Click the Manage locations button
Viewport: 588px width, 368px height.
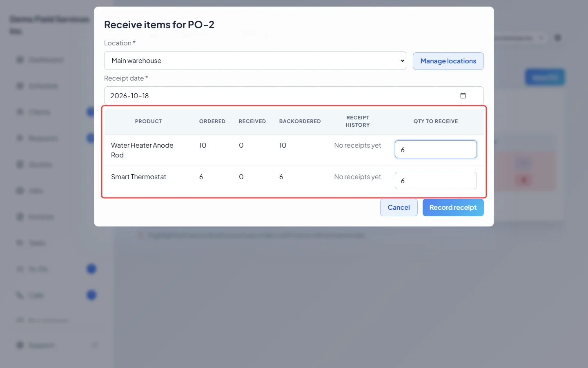[x=448, y=61]
